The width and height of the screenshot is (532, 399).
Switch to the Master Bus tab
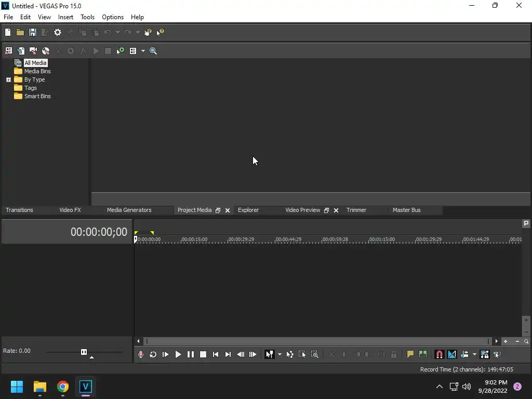[x=406, y=210]
